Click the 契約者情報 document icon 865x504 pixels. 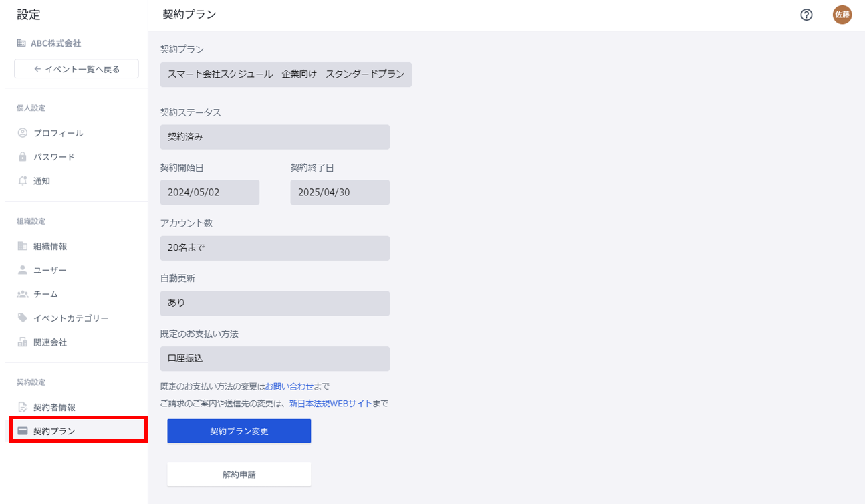(23, 407)
